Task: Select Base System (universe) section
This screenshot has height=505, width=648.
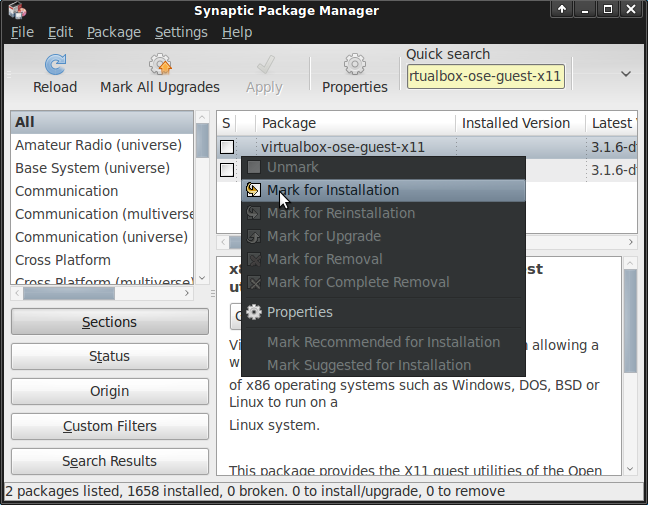Action: click(102, 168)
